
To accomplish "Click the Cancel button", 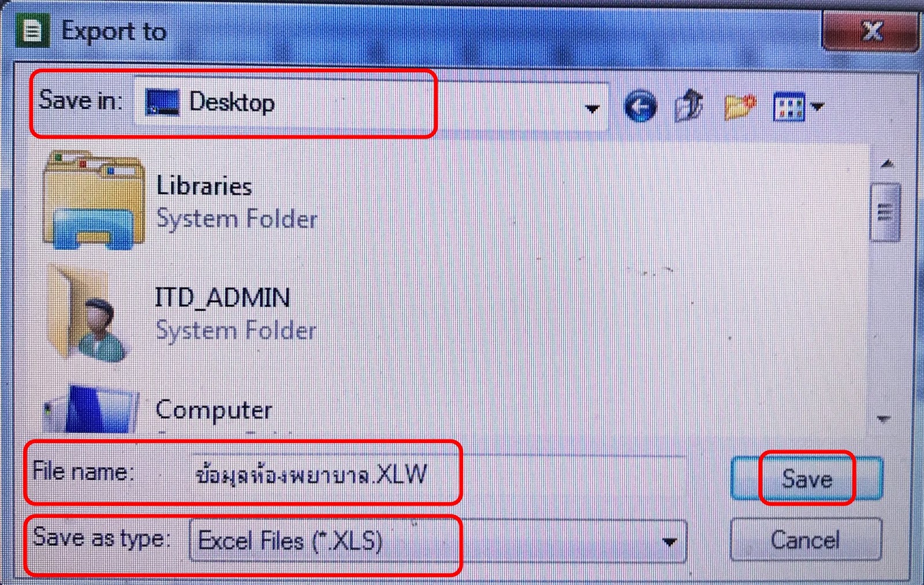I will tap(806, 540).
